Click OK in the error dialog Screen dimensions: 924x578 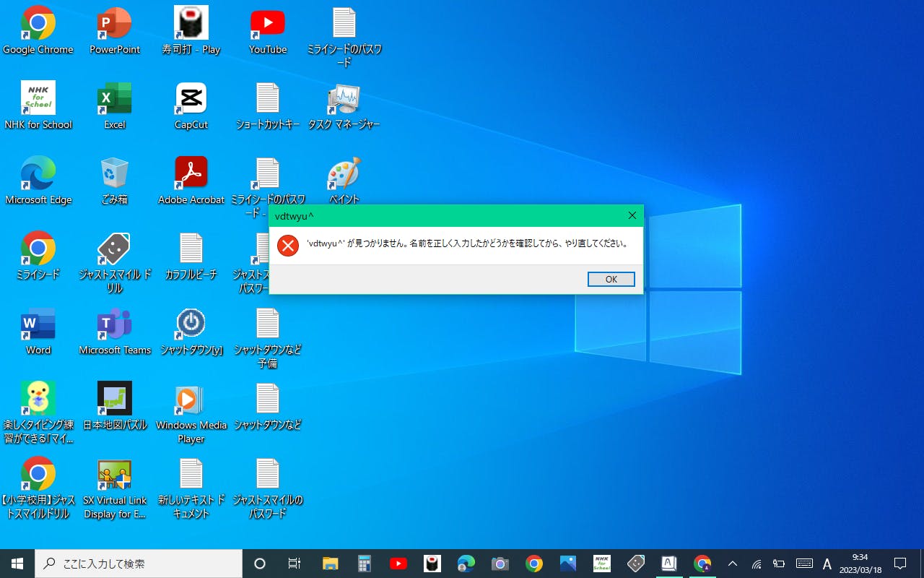611,280
